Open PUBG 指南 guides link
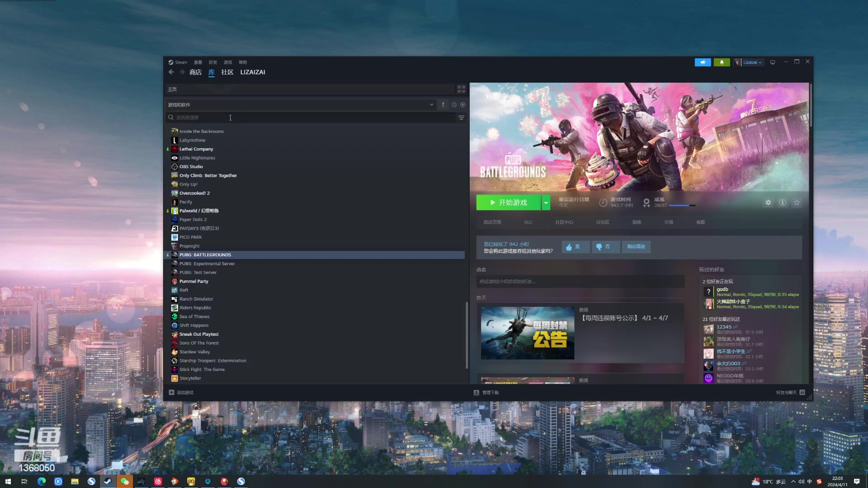This screenshot has width=868, height=488. [x=637, y=222]
